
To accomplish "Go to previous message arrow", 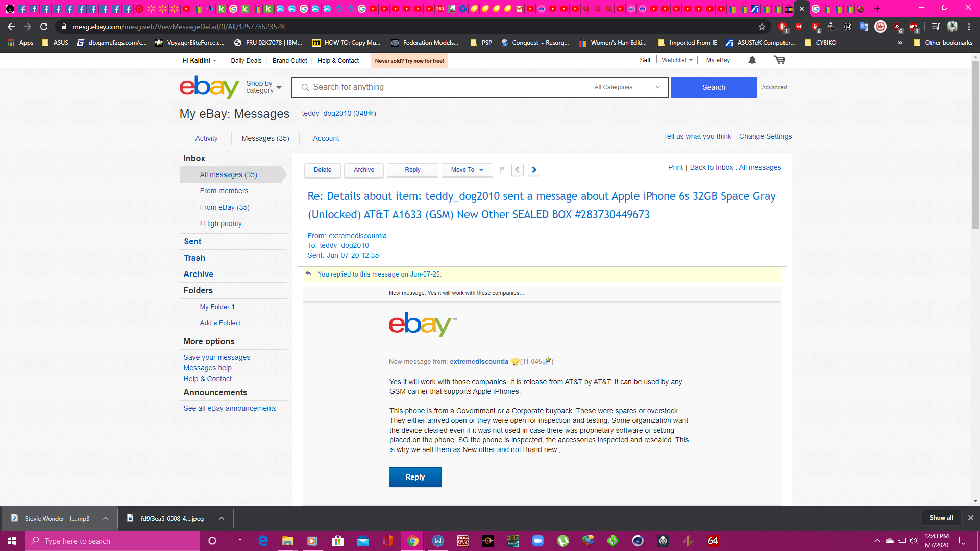I will pyautogui.click(x=518, y=170).
